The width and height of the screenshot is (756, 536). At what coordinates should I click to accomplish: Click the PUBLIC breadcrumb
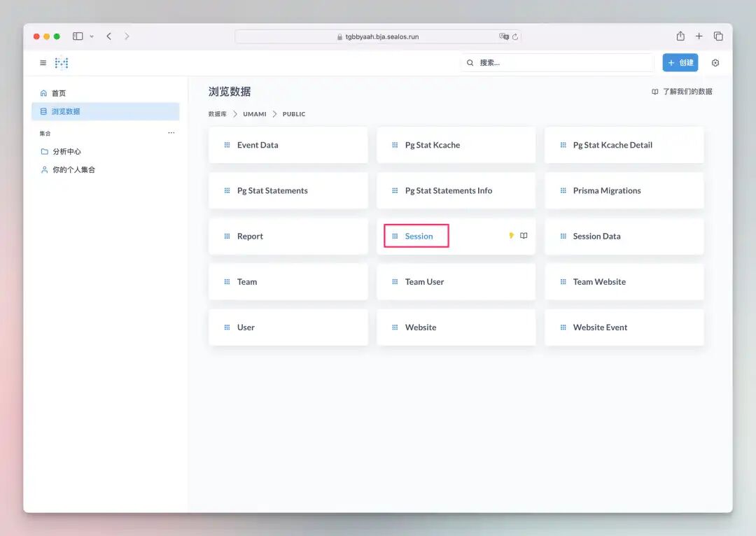(293, 114)
